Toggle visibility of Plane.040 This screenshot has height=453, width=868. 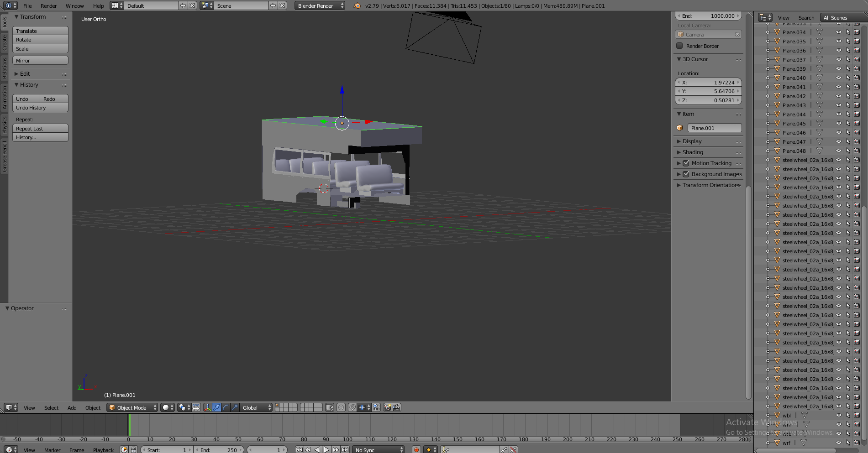pos(839,78)
